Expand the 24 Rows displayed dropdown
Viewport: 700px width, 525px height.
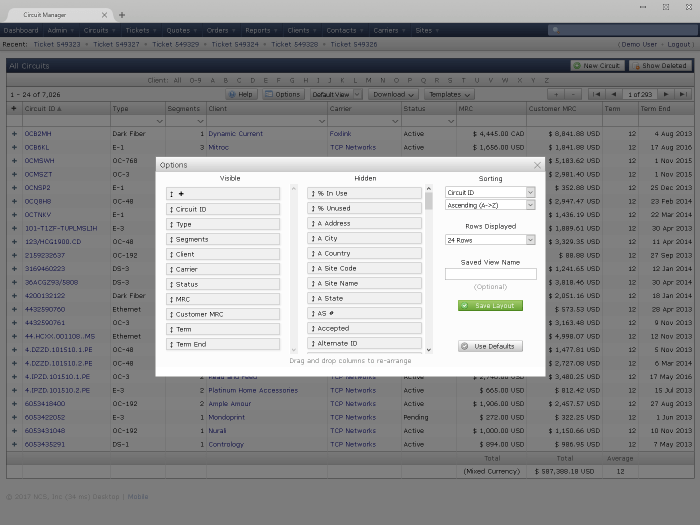click(x=490, y=240)
